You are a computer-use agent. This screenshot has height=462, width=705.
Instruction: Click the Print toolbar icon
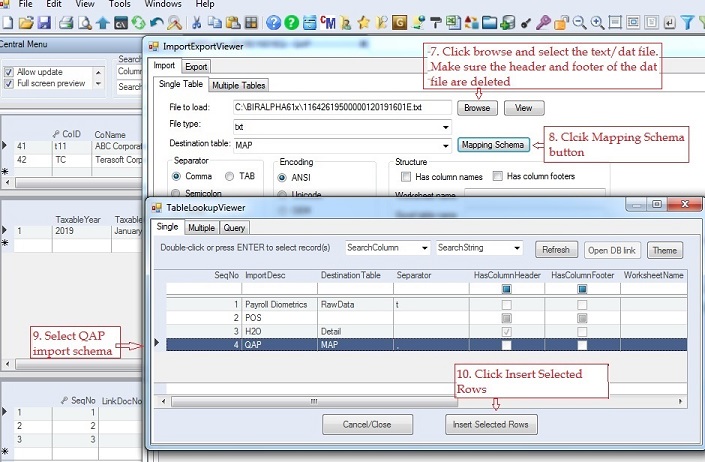66,22
